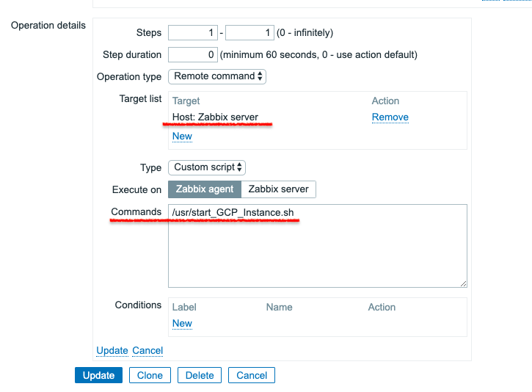532x392 pixels.
Task: Remove the Zabbix server host target
Action: tap(390, 117)
